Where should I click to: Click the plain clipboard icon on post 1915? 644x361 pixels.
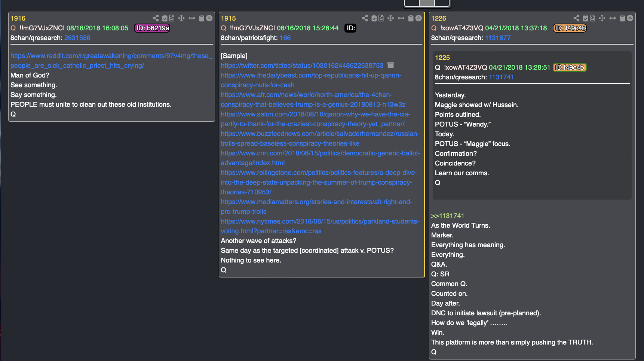411,18
